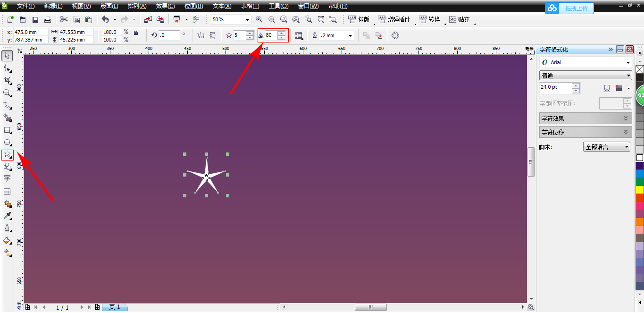Switch to the 页 1 page tab
This screenshot has width=644, height=313.
[x=115, y=307]
